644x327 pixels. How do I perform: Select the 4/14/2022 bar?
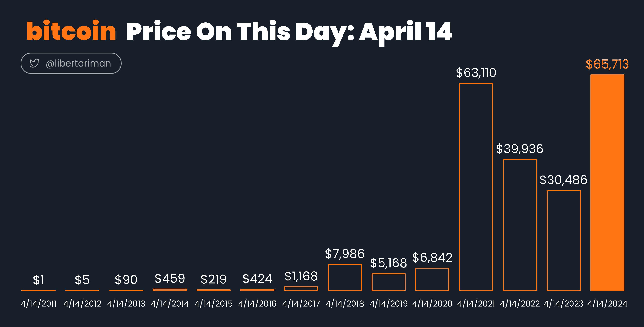[x=520, y=225]
